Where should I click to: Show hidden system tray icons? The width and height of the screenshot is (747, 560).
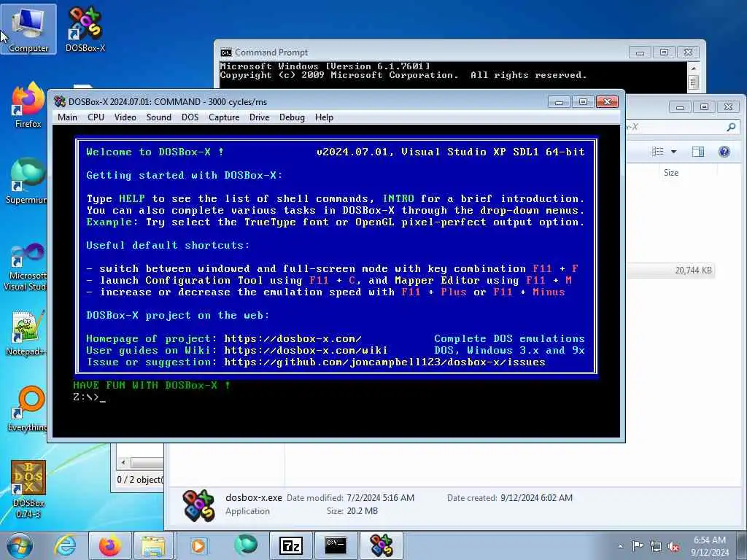[620, 546]
